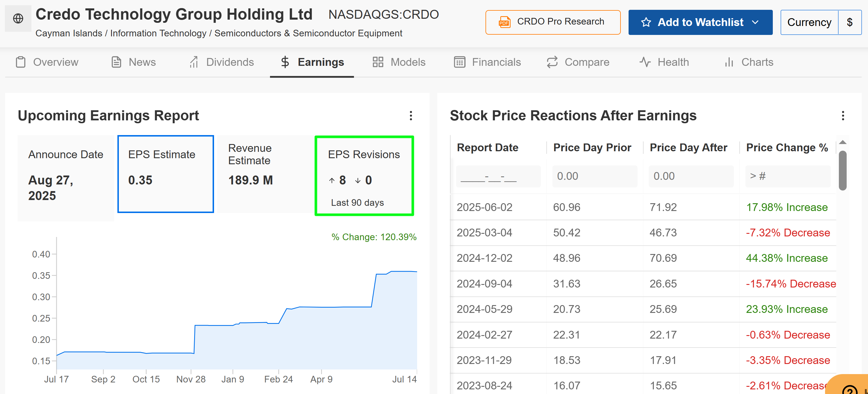The width and height of the screenshot is (868, 394).
Task: Click the Price Day Prior filter field
Action: click(595, 176)
